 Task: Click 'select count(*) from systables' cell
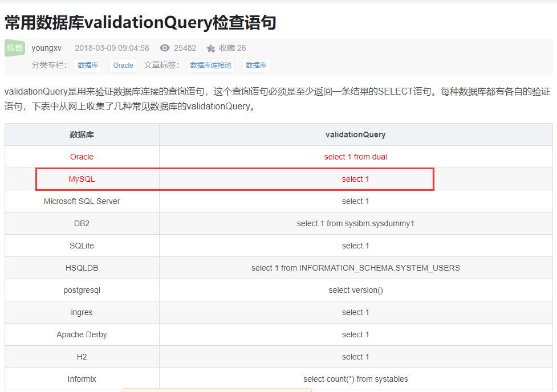tap(356, 379)
